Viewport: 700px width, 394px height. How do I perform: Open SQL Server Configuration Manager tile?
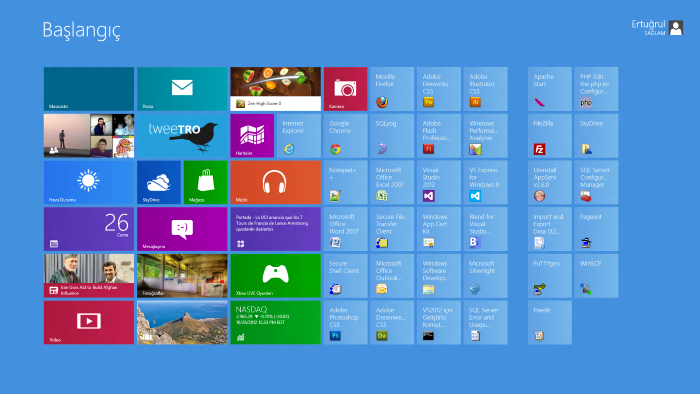pos(596,182)
